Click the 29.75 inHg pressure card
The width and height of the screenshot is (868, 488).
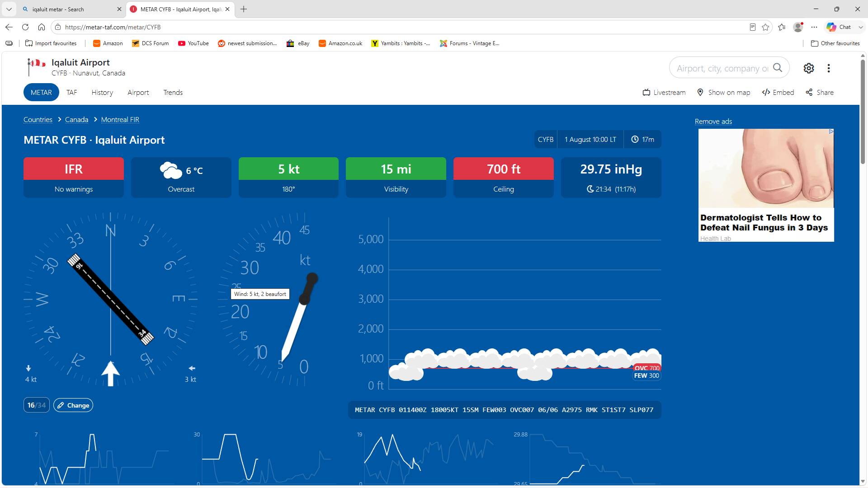click(x=611, y=177)
